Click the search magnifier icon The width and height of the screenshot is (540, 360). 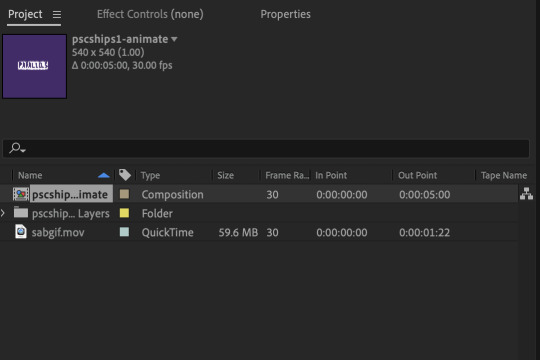pyautogui.click(x=15, y=148)
